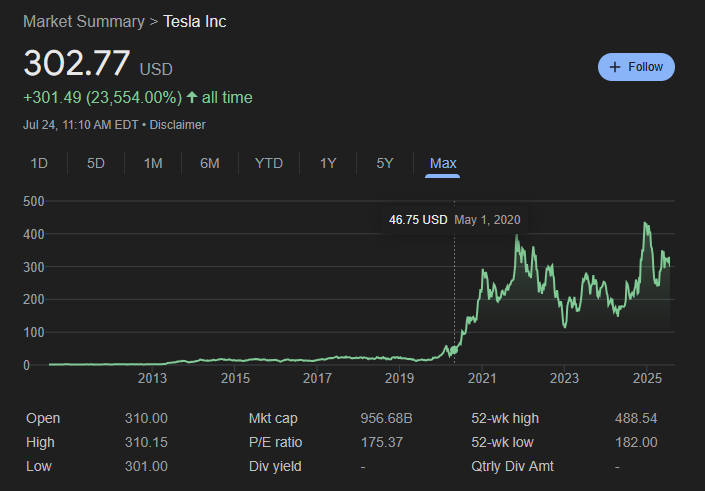The image size is (705, 491).
Task: Click the Div yield label
Action: pos(275,466)
